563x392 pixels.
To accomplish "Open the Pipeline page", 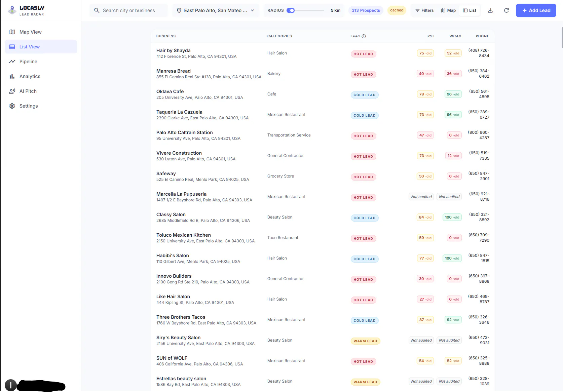I will [x=41, y=62].
